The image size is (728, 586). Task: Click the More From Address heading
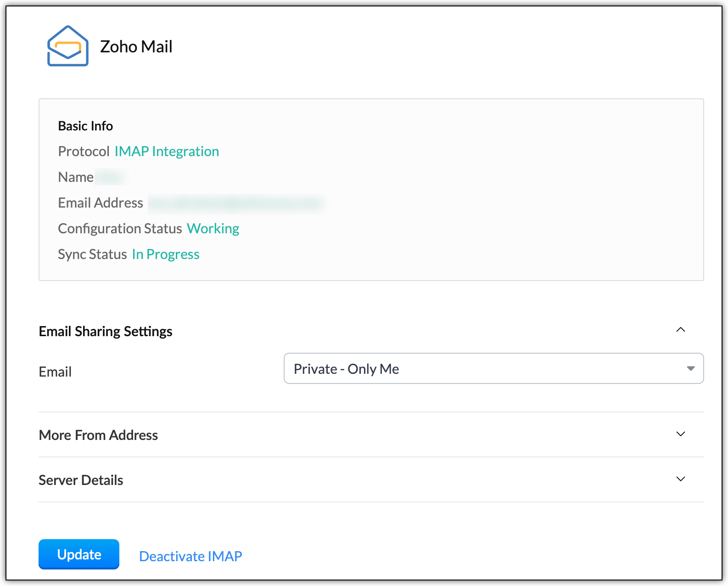tap(98, 435)
